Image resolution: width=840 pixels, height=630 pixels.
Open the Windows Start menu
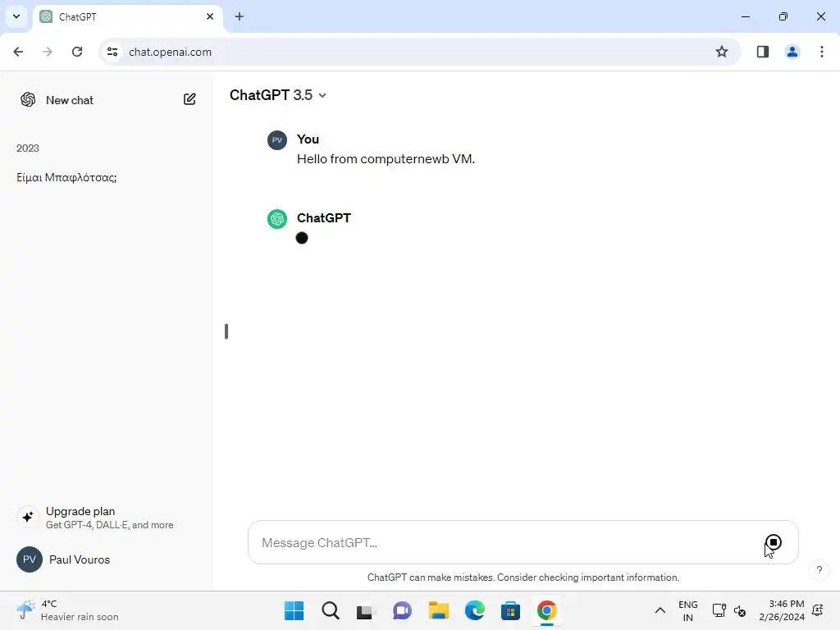[x=294, y=610]
